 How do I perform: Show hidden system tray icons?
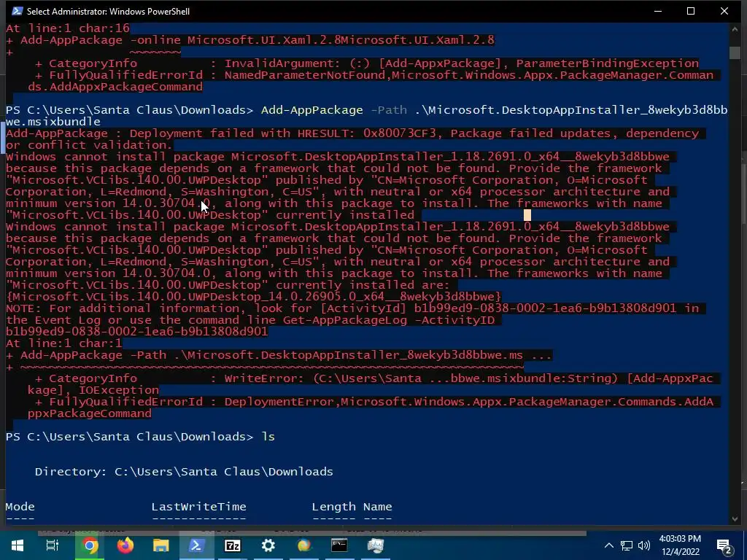(x=609, y=545)
